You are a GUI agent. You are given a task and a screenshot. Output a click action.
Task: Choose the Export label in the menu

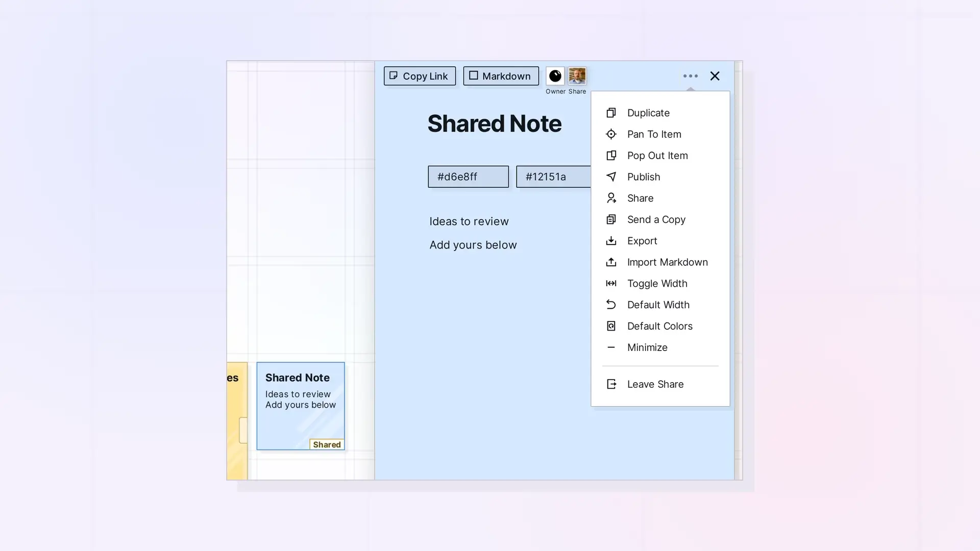[x=642, y=241]
